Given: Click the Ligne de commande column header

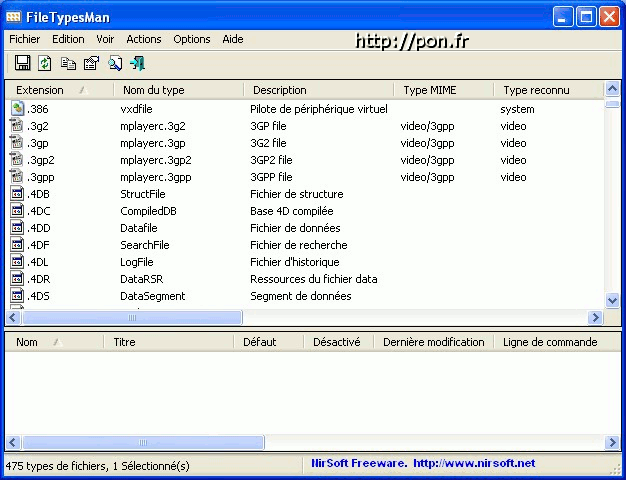Looking at the screenshot, I should click(x=557, y=342).
